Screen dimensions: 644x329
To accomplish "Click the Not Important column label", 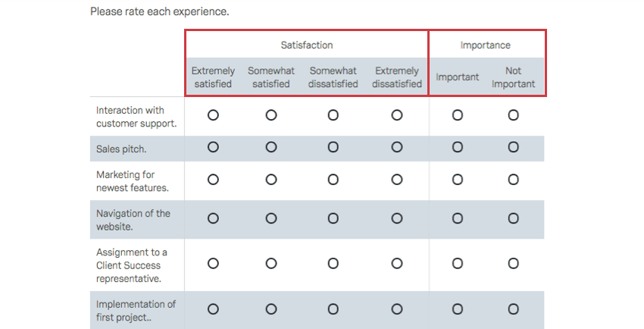I will (514, 77).
